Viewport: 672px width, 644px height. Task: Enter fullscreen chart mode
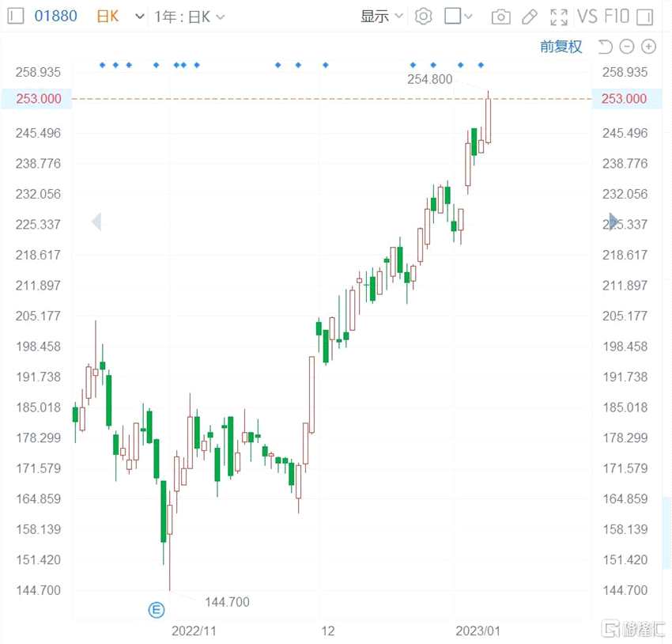tap(559, 16)
